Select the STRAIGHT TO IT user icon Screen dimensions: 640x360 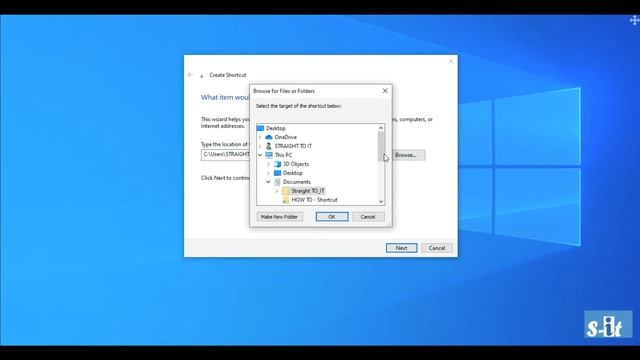(269, 146)
